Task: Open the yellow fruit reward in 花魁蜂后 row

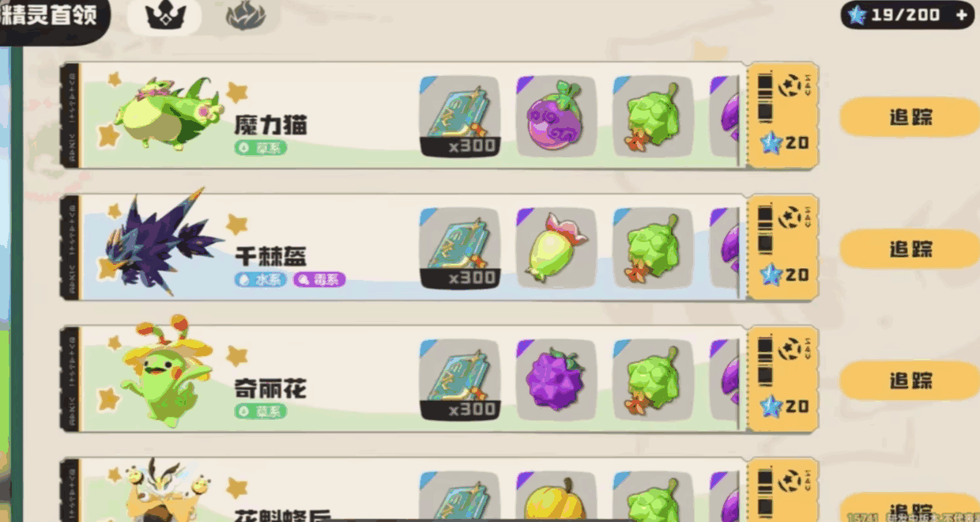Action: point(556,497)
